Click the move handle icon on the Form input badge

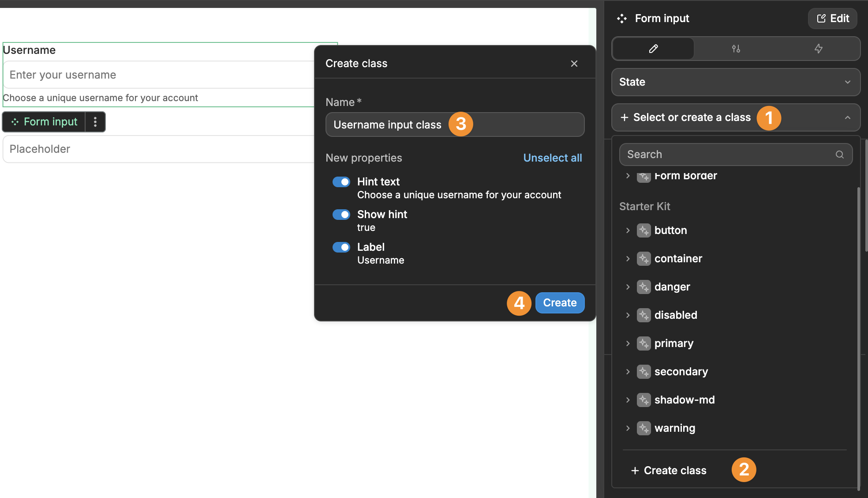(15, 122)
